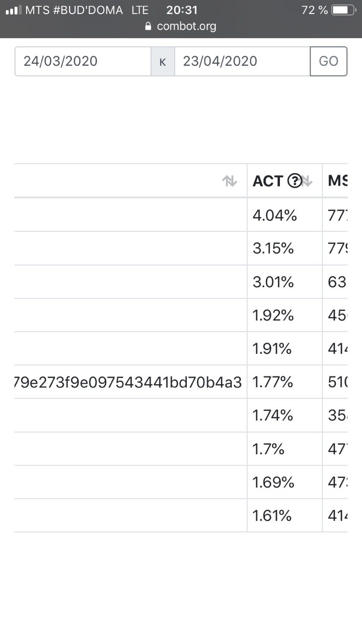The width and height of the screenshot is (362, 644).
Task: Sort the name column using arrows icon
Action: click(230, 181)
